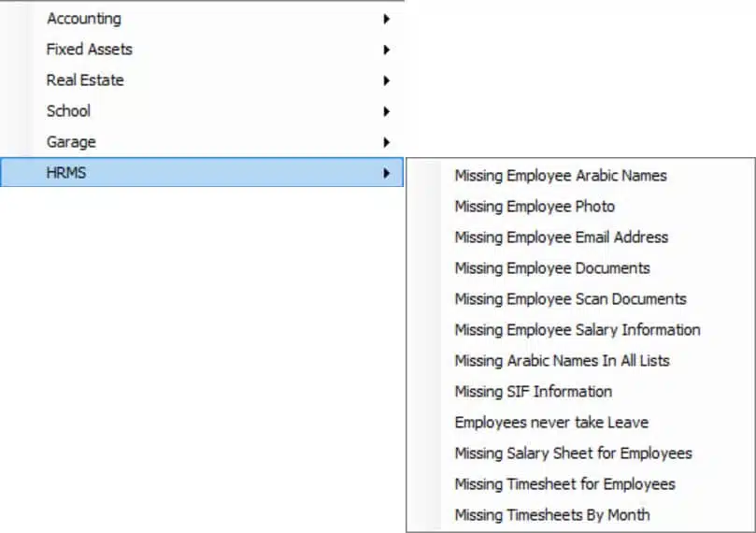Open Missing Employee Email Address
The width and height of the screenshot is (756, 533).
tap(580, 238)
